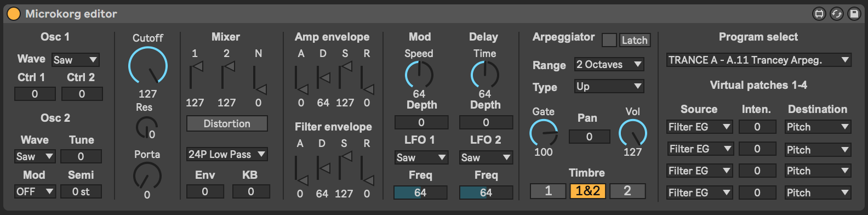
Task: Open the device in Max editor
Action: 819,14
